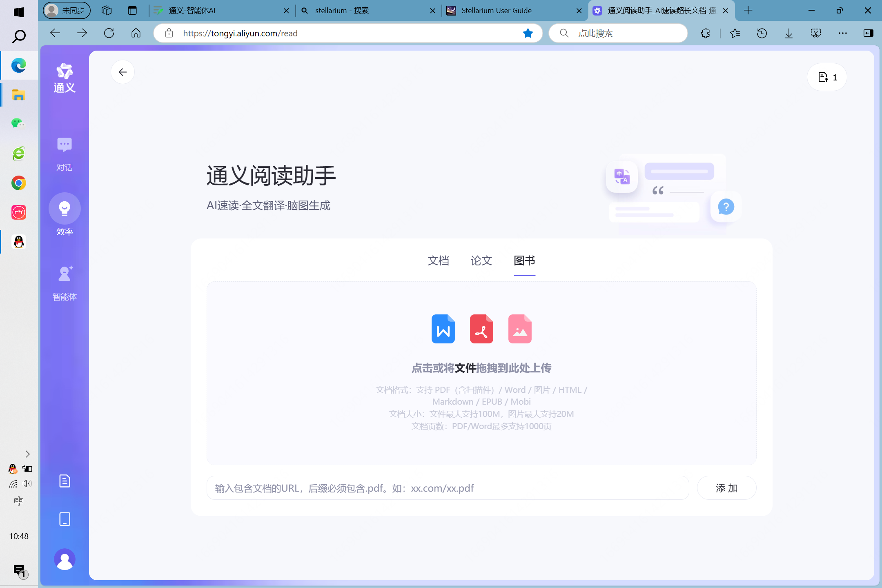
Task: Open Windows search on taskbar
Action: [x=19, y=37]
